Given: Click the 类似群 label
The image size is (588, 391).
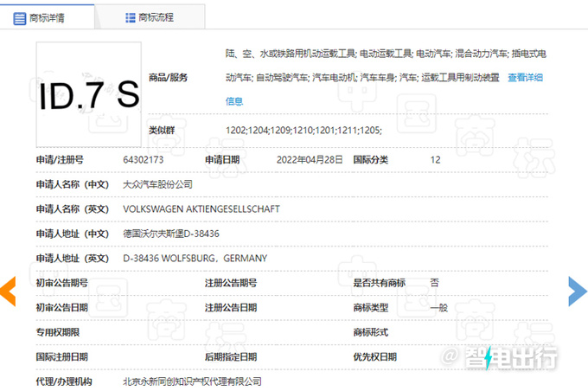Looking at the screenshot, I should point(162,131).
